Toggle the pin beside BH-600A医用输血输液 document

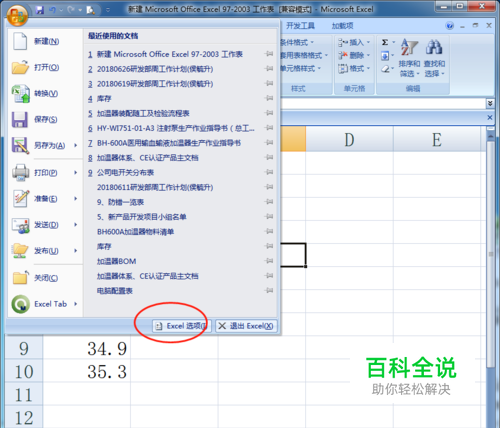(269, 143)
